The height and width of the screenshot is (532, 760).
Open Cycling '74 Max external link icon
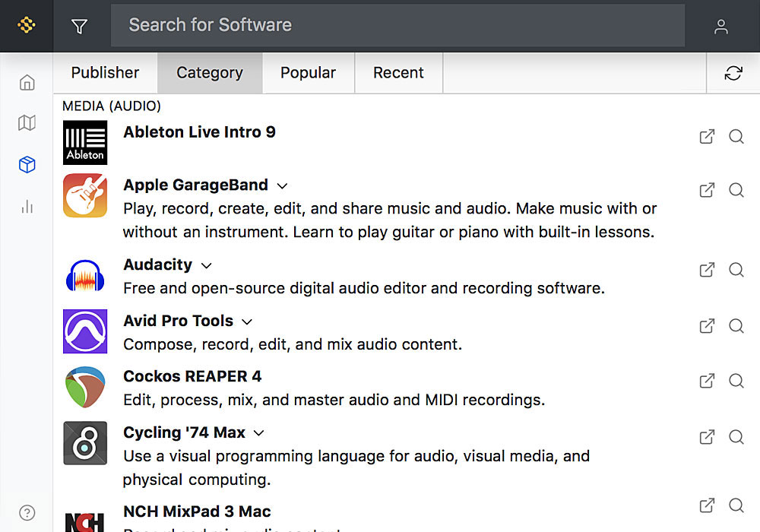tap(707, 437)
